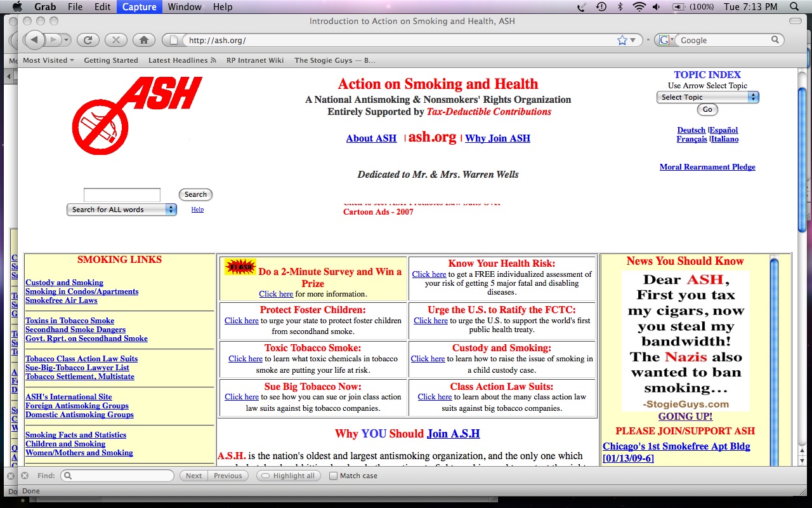Open the RP Intranet Wiki bookmark
Viewport: 812px width, 508px height.
pyautogui.click(x=256, y=60)
